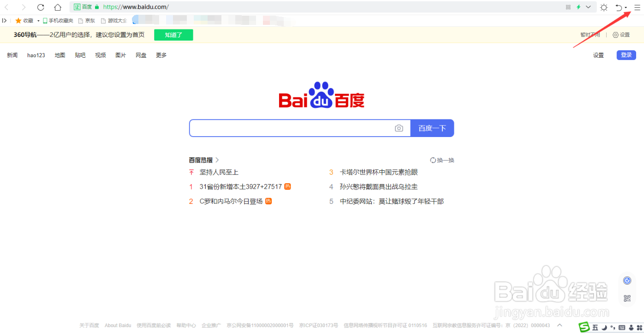Open the hao123 navigation link

point(36,55)
